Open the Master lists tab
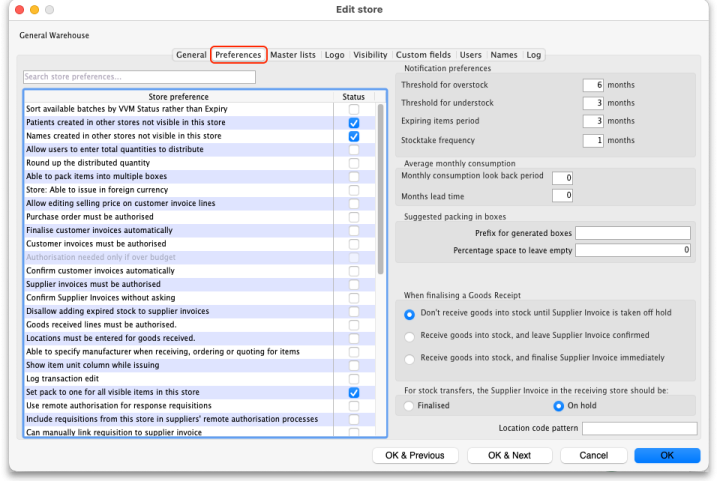717x481 pixels. pos(292,55)
